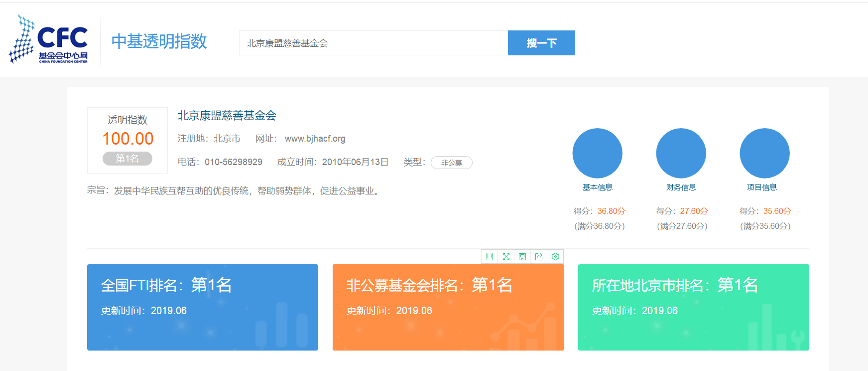Click the 非公募 type tag

point(452,163)
